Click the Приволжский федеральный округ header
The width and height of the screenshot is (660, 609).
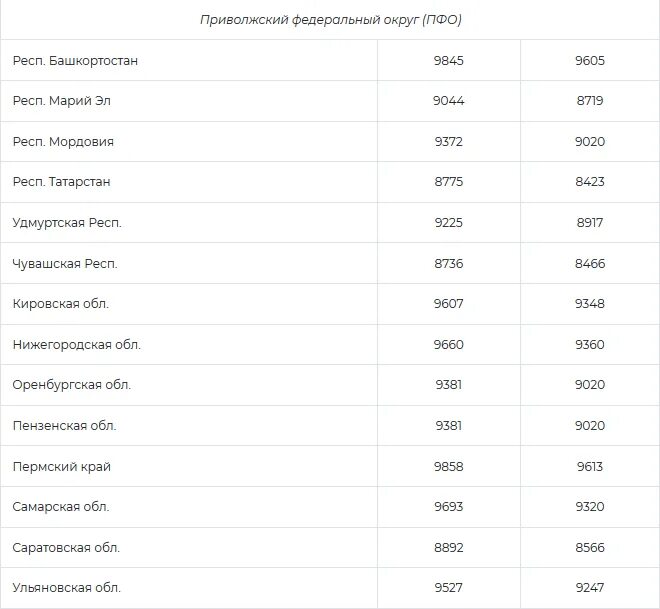pyautogui.click(x=330, y=20)
